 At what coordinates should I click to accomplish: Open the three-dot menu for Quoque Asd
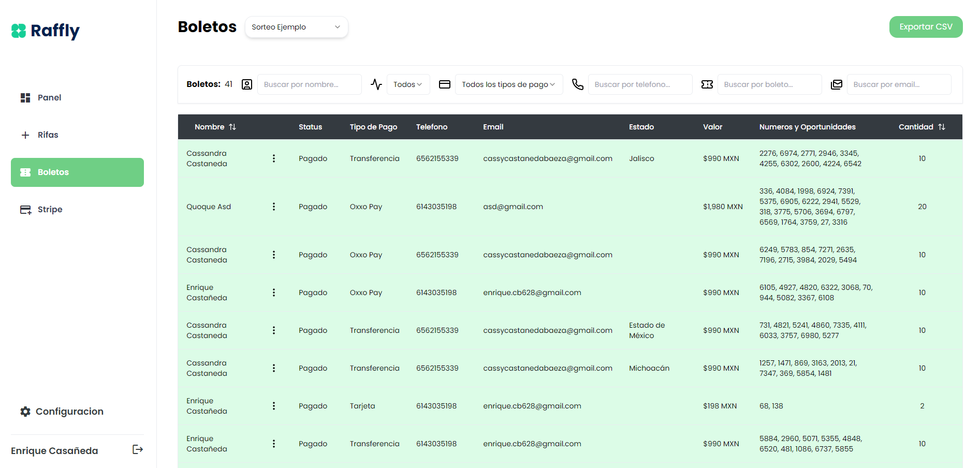[x=274, y=207]
